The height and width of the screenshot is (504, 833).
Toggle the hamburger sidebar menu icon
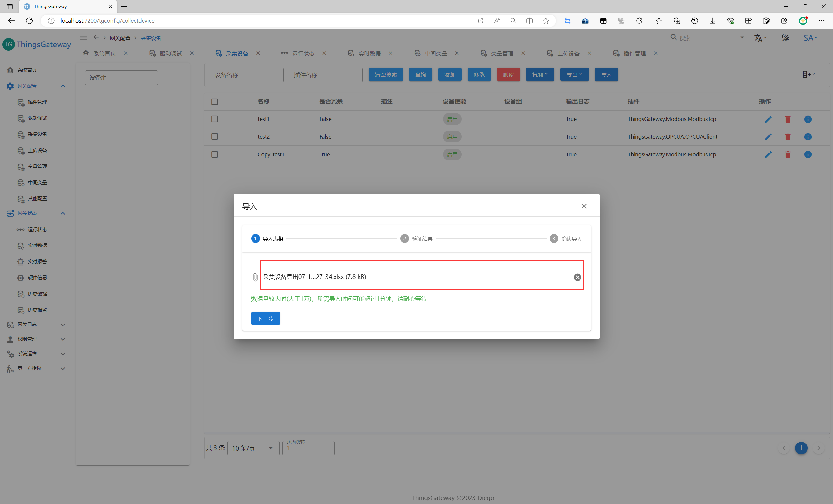(84, 38)
